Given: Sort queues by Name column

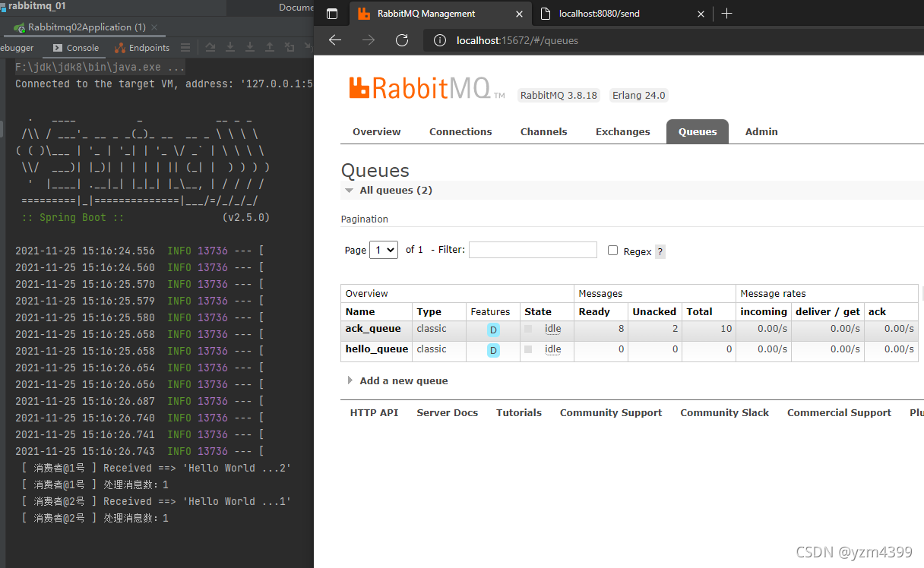Looking at the screenshot, I should tap(360, 311).
